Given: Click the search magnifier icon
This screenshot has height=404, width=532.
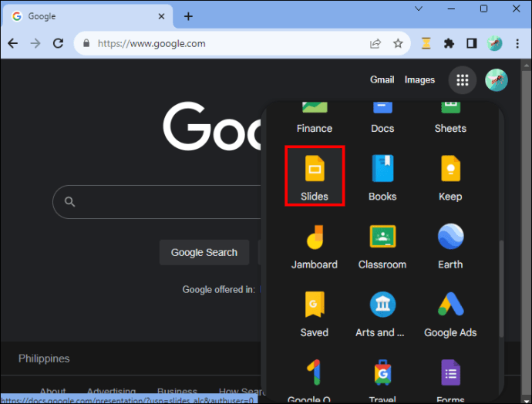Looking at the screenshot, I should (x=69, y=202).
